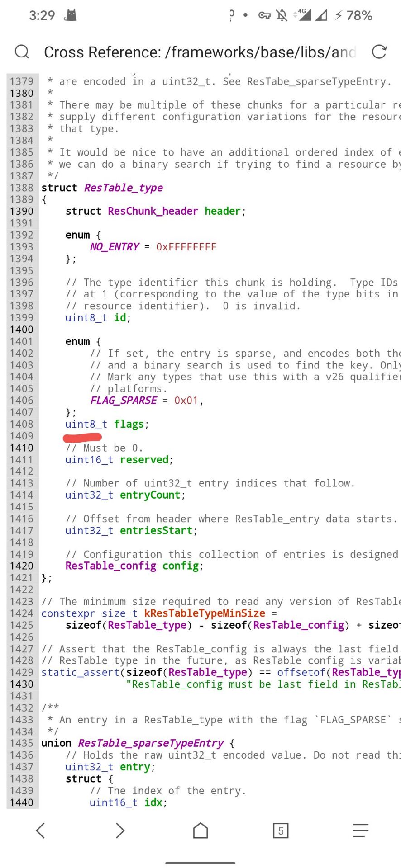Jump to line number 1440
Viewport: 401px width, 868px height.
(x=22, y=802)
